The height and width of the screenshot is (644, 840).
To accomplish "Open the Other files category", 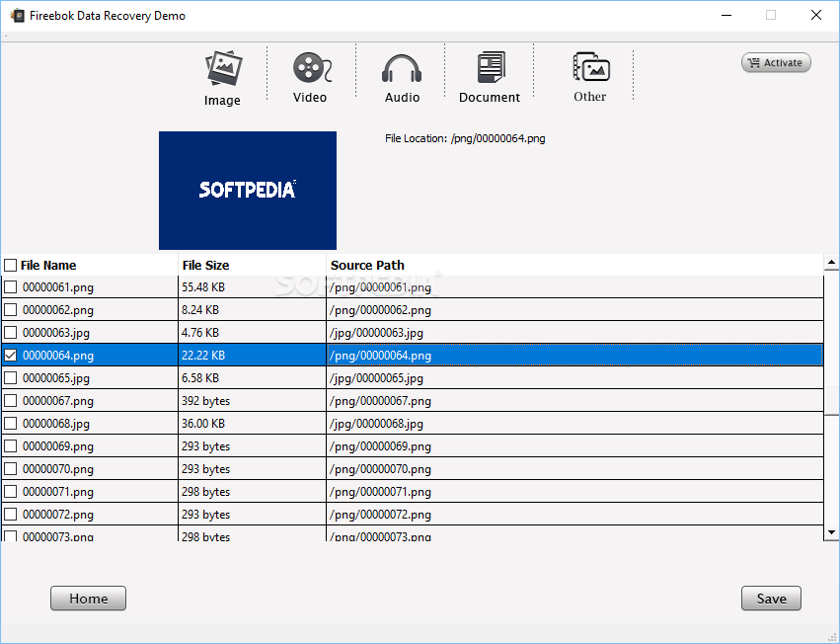I will 590,76.
